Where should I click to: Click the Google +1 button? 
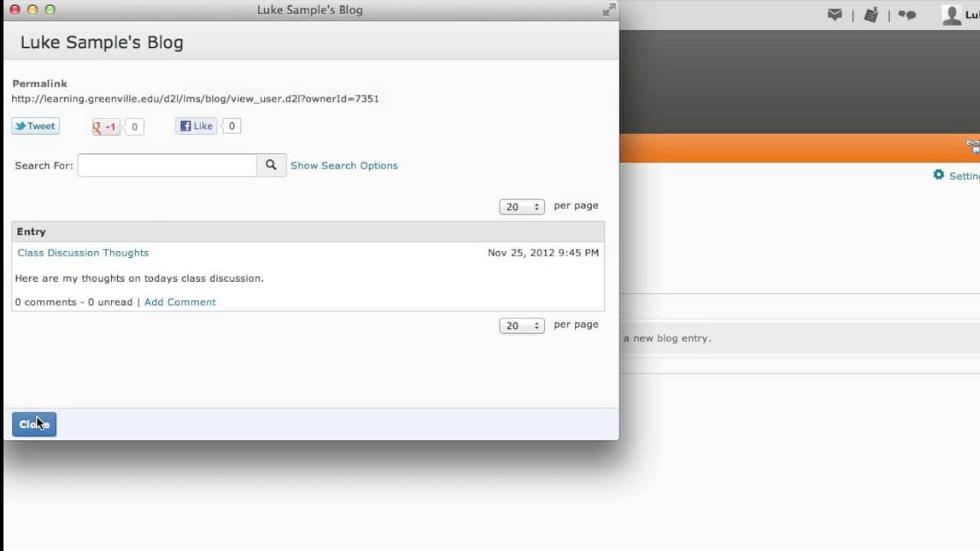point(106,127)
